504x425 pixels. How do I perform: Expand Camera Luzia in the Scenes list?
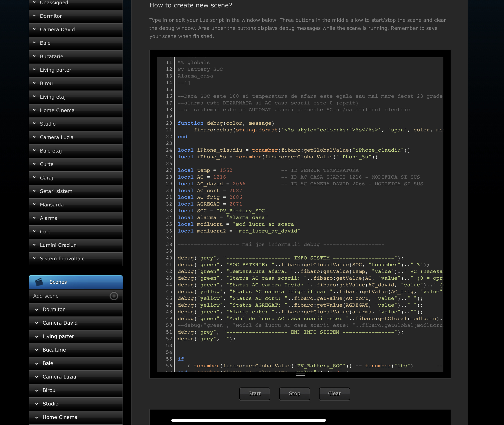(37, 377)
